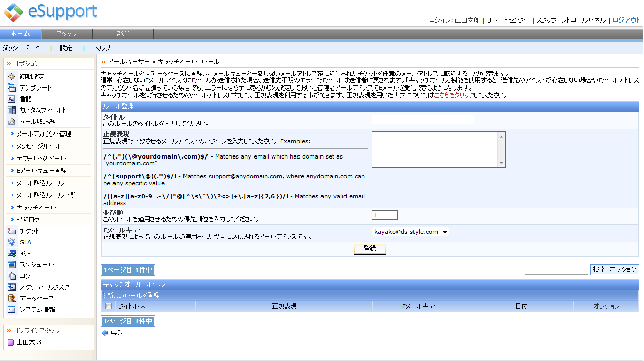This screenshot has height=361, width=644.
Task: Open カスタムフィールド icon in options
Action: pos(12,110)
